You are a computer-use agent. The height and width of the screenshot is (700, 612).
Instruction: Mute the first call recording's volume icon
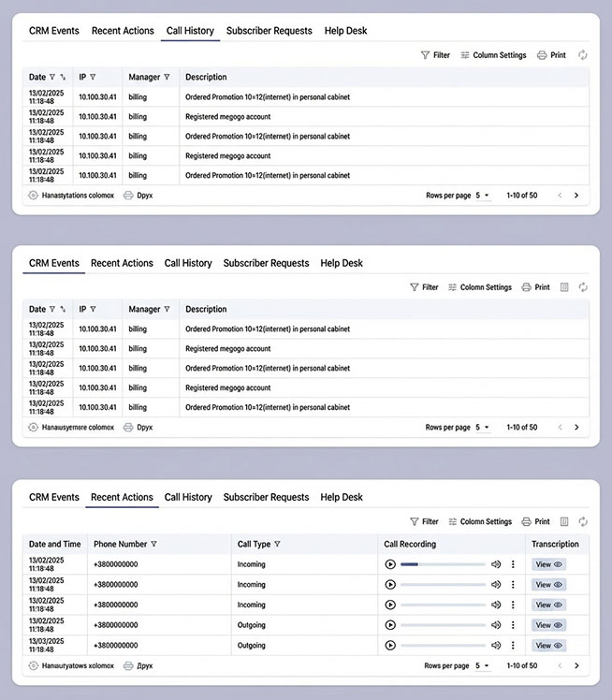(496, 564)
